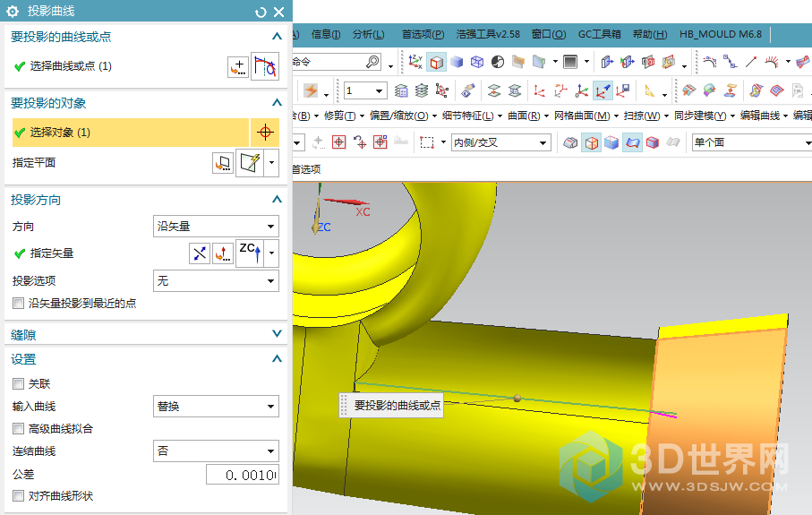Open the 修剪(T) toolbar menu
This screenshot has height=515, width=812.
[344, 116]
